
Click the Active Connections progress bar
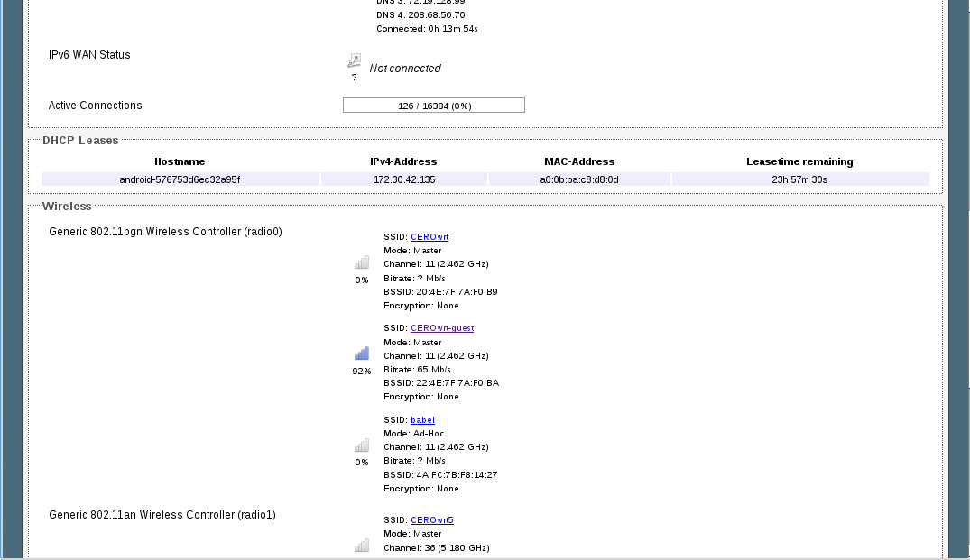click(434, 106)
